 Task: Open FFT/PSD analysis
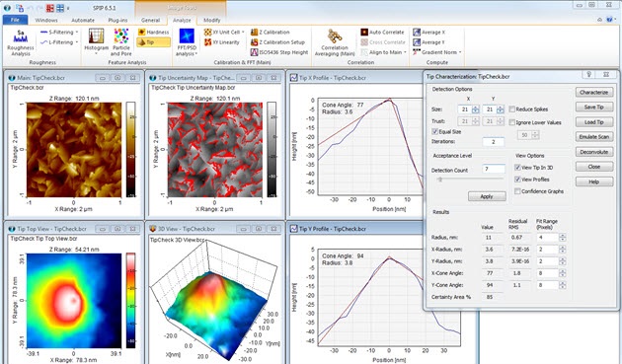pos(187,42)
